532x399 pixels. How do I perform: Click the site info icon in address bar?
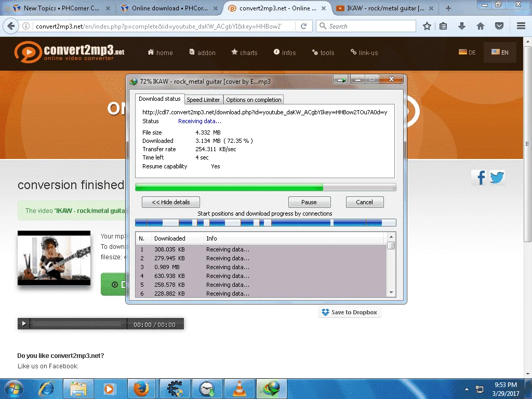[x=26, y=26]
